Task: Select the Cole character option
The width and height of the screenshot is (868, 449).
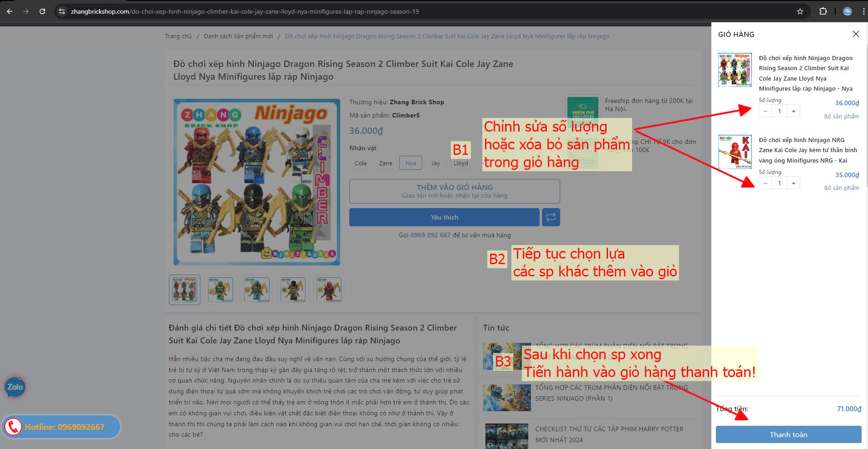Action: pyautogui.click(x=361, y=163)
